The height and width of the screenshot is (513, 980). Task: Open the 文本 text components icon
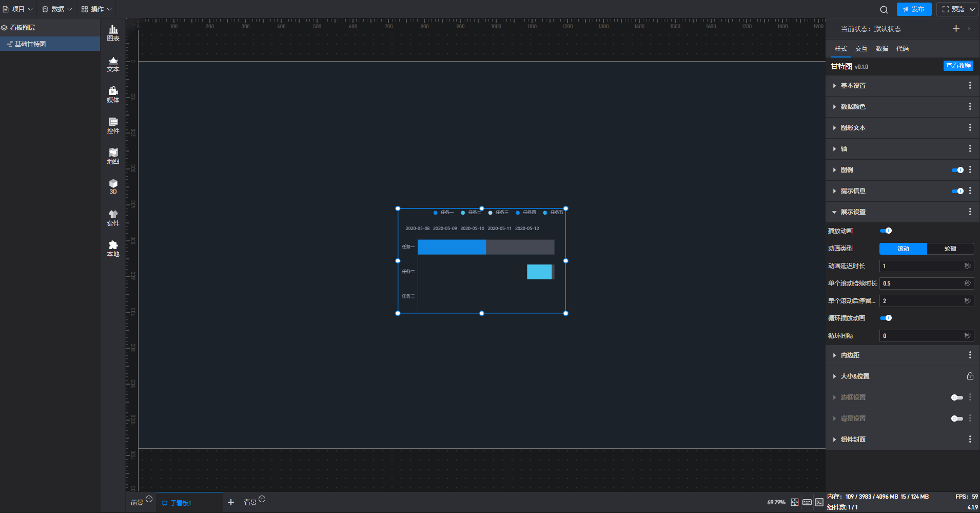coord(113,64)
